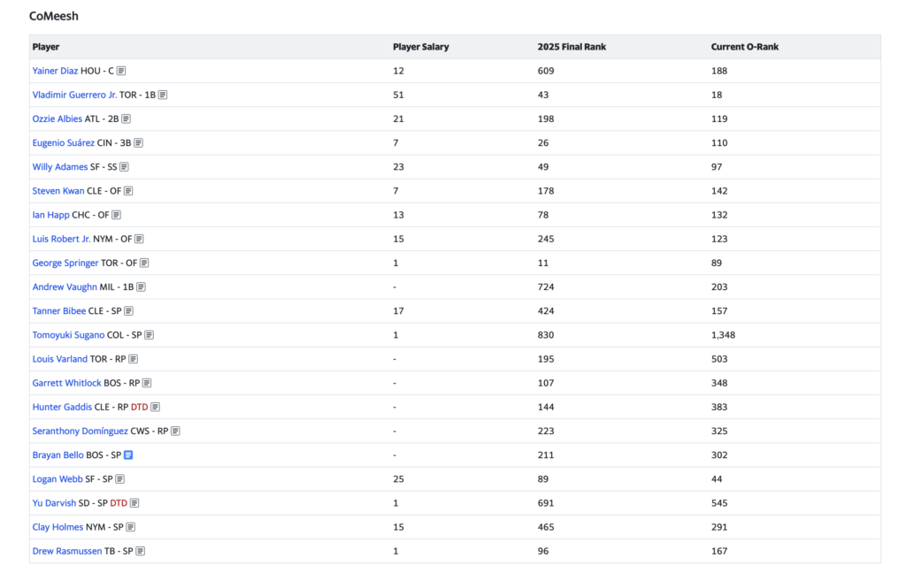Click note icon beside Hunter Gaddis DTD
The height and width of the screenshot is (588, 906).
click(156, 408)
